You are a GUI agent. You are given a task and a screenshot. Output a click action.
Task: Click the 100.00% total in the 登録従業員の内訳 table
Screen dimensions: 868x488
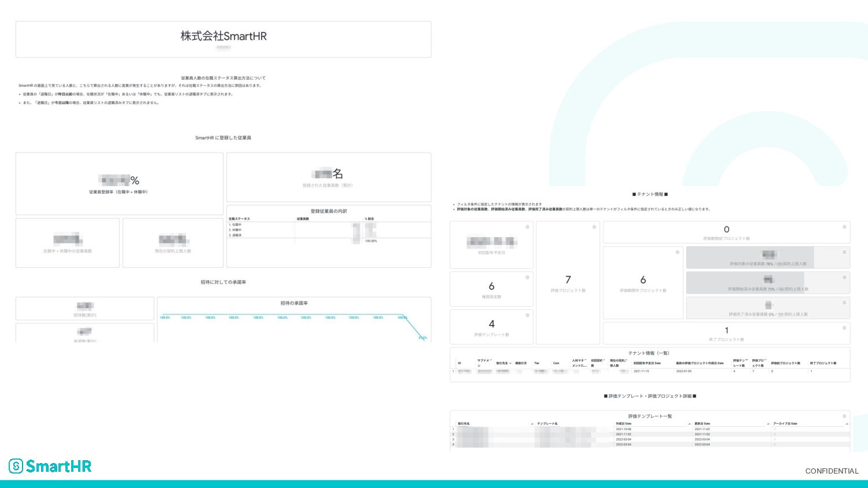click(x=371, y=241)
